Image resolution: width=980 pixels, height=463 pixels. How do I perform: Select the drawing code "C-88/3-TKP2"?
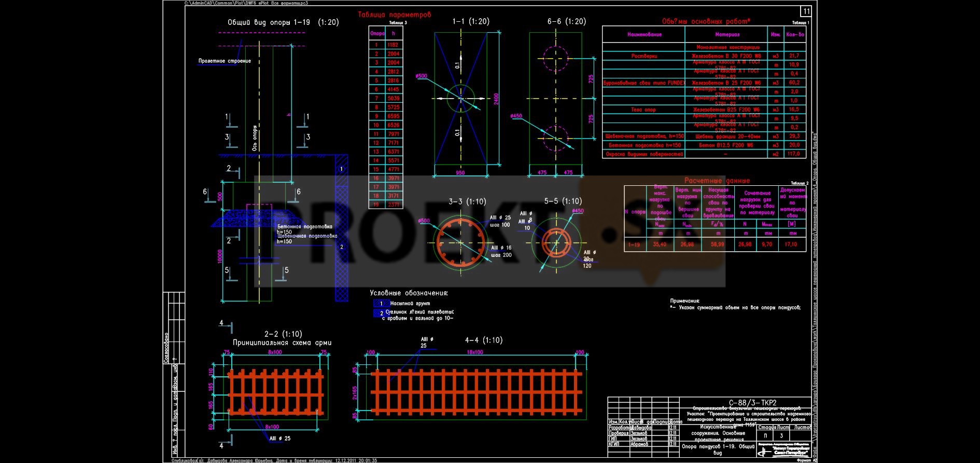point(752,403)
